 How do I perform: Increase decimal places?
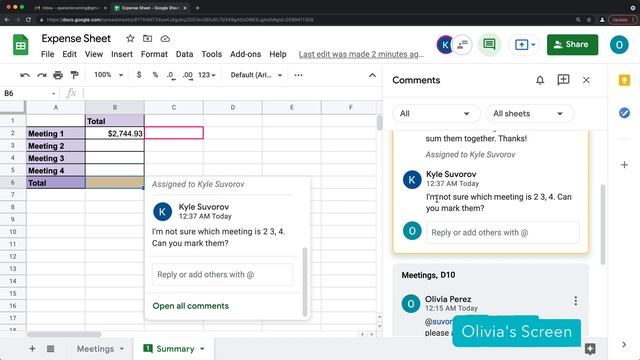click(187, 76)
